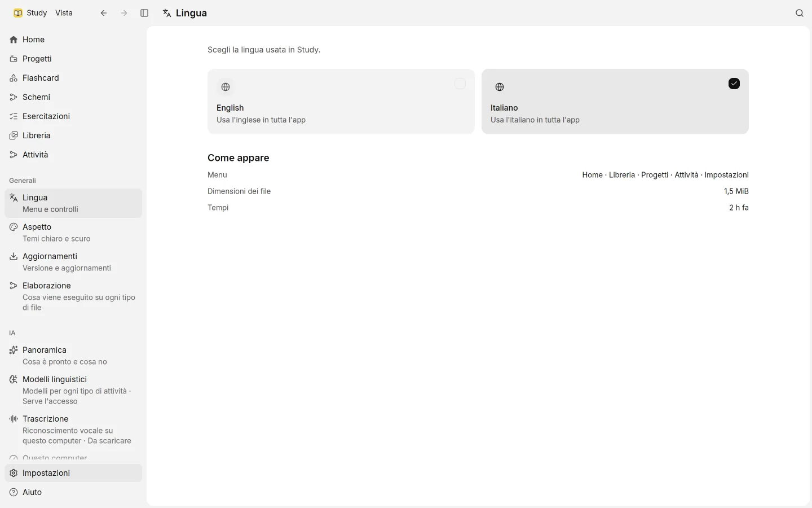Click the Aggiornamenti download icon

14,256
